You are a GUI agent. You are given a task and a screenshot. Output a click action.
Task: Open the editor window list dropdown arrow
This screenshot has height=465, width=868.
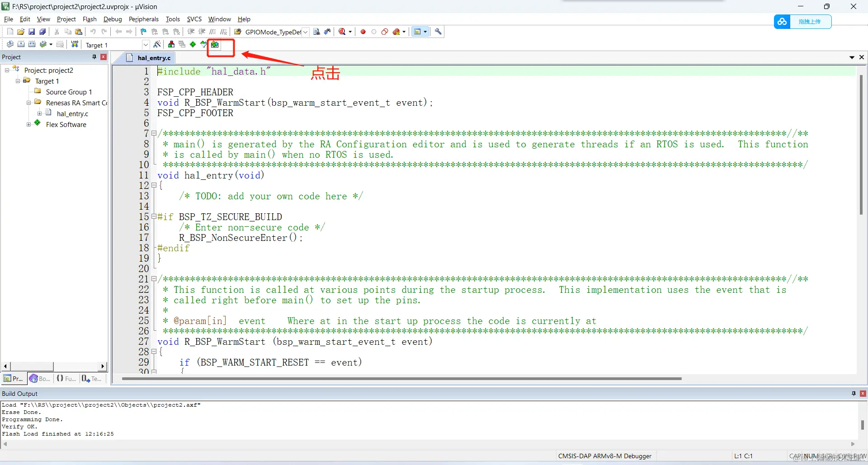click(852, 57)
